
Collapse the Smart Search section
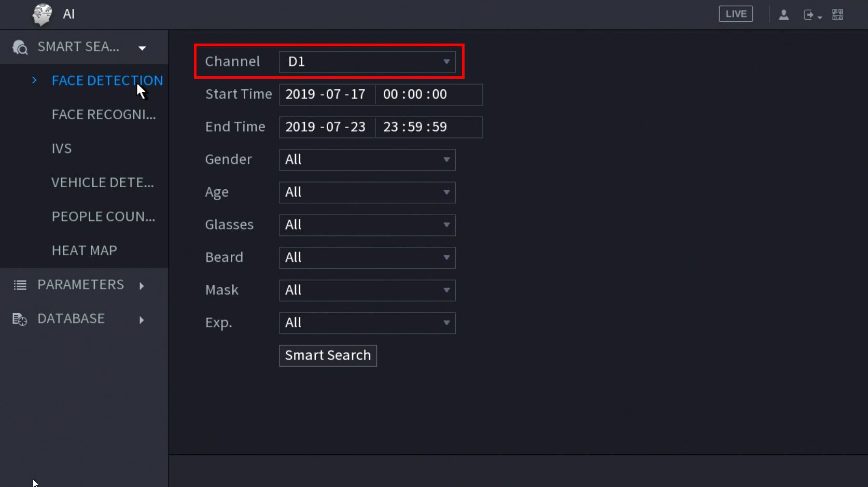pyautogui.click(x=142, y=48)
